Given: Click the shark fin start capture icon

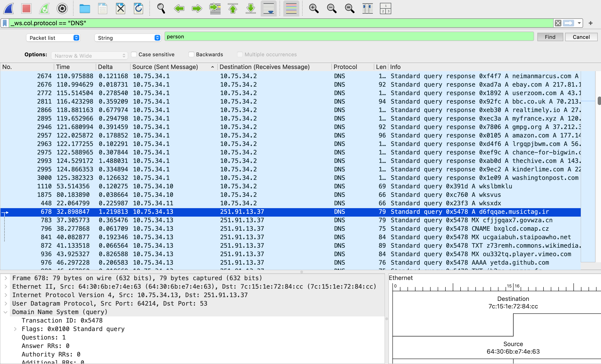Looking at the screenshot, I should 9,8.
